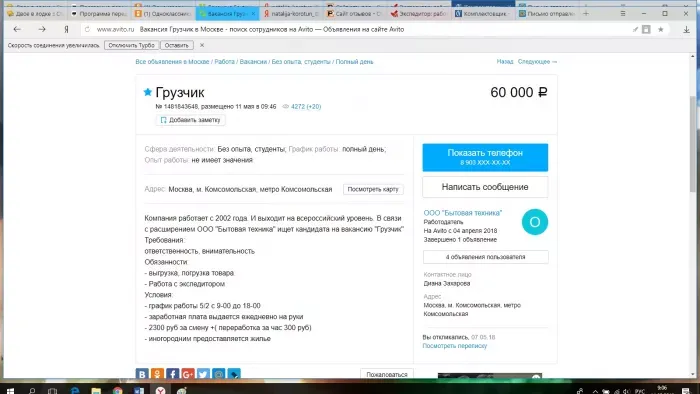The width and height of the screenshot is (700, 394).
Task: Open Chrome from the taskbar
Action: click(117, 390)
